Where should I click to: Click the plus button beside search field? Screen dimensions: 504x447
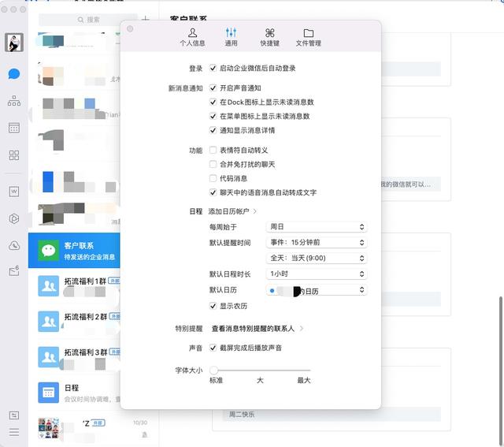pyautogui.click(x=145, y=19)
